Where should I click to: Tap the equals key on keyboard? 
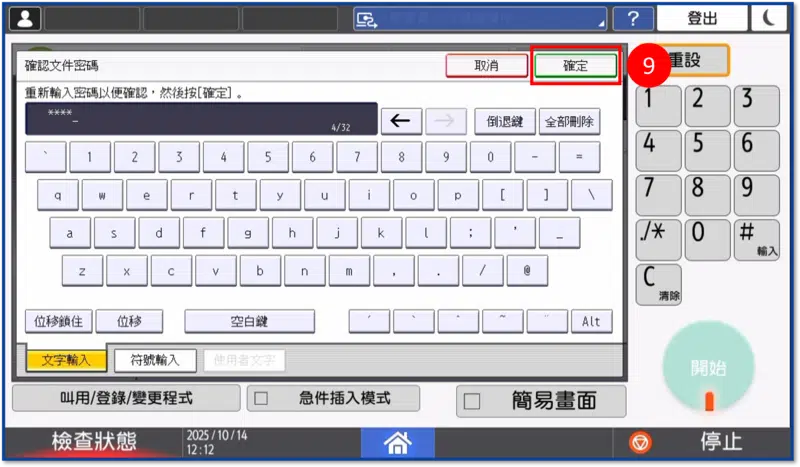click(580, 157)
